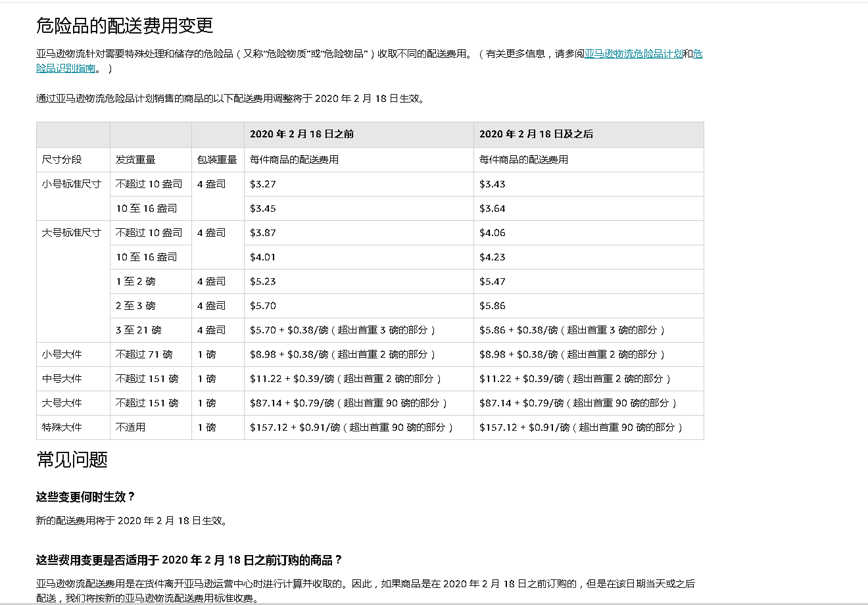Viewport: 868px width, 605px height.
Task: Click the question about 2020 年 2 月 18 日之前订购的商品
Action: click(189, 560)
